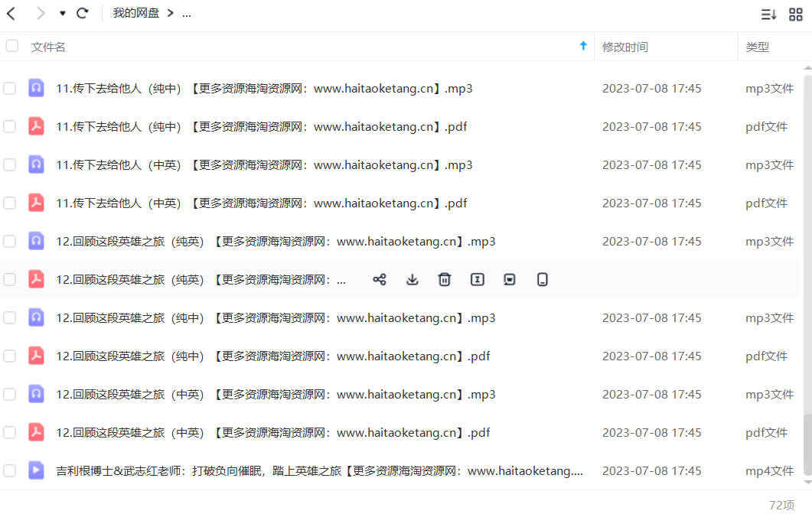
Task: Open 12.回顾这段英雄之旅 (纯中) mp3 file
Action: pyautogui.click(x=276, y=318)
